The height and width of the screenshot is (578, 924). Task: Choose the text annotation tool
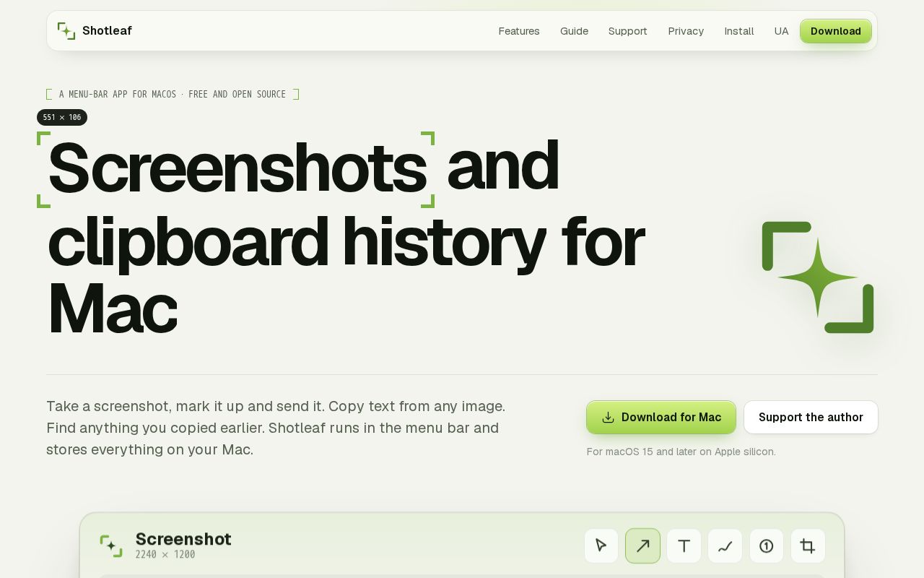click(x=684, y=546)
